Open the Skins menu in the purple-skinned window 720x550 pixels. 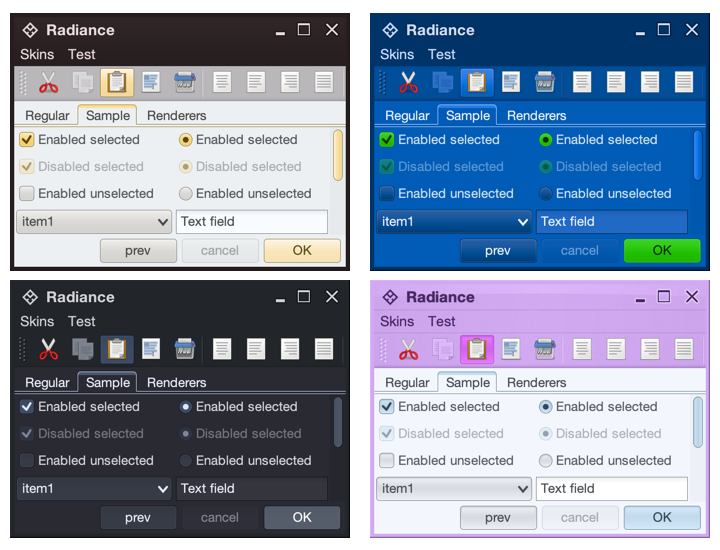coord(397,321)
